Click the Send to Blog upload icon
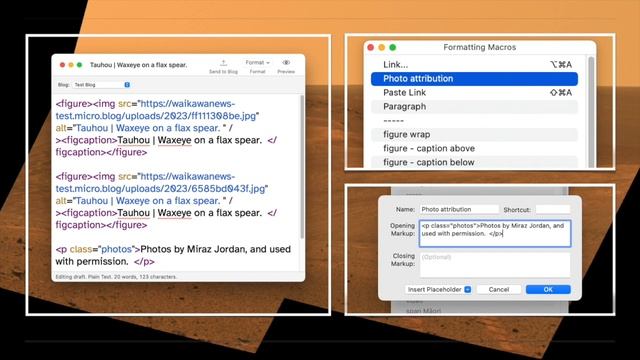Image resolution: width=640 pixels, height=360 pixels. point(223,63)
